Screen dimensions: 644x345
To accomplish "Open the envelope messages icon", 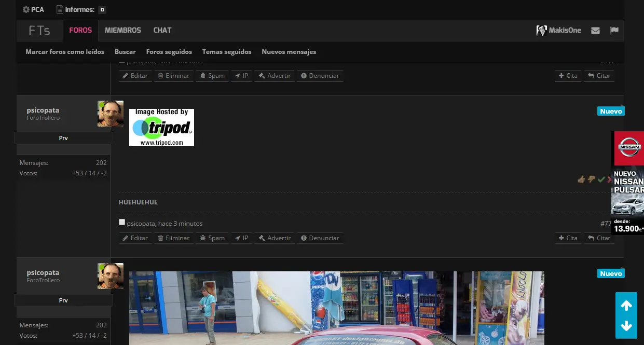I will (x=595, y=31).
